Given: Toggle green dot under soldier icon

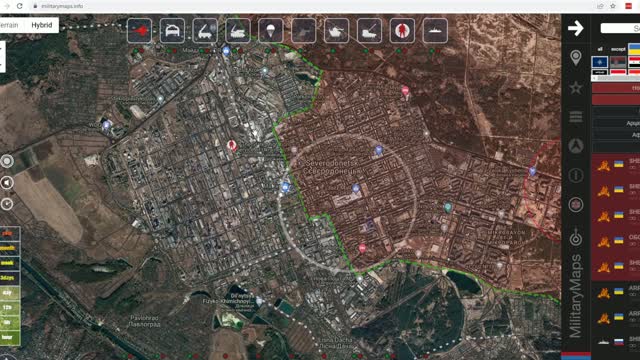Looking at the screenshot, I should click(x=398, y=51).
